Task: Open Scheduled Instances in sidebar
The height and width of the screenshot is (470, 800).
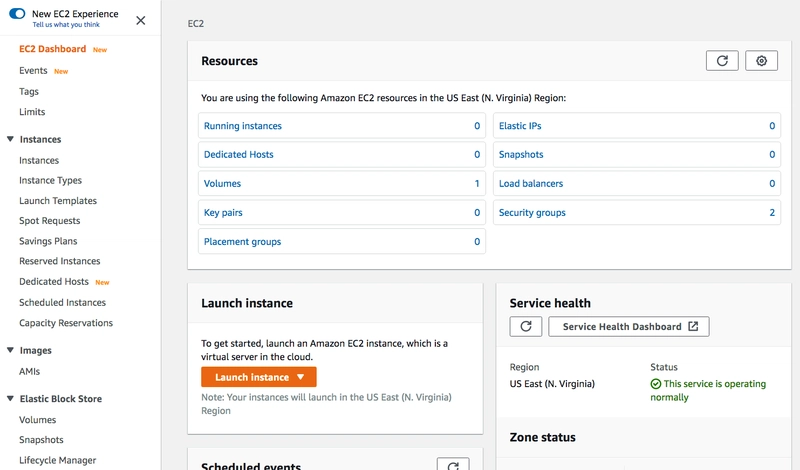Action: click(x=62, y=303)
